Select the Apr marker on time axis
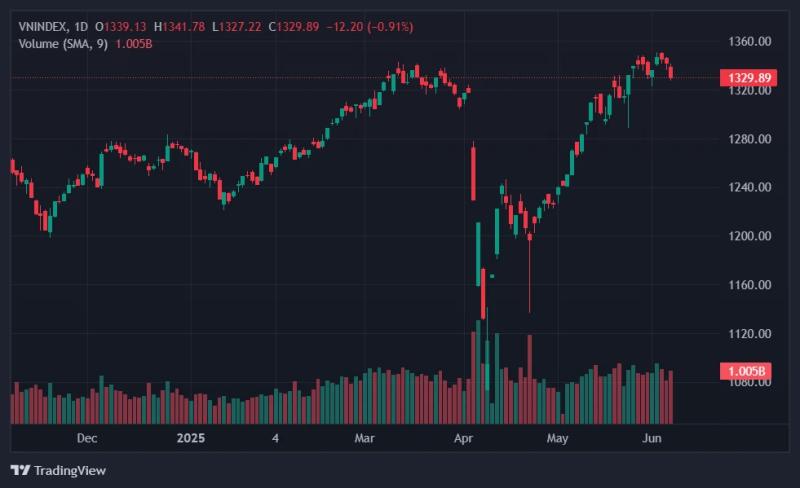This screenshot has width=800, height=488. pyautogui.click(x=463, y=438)
